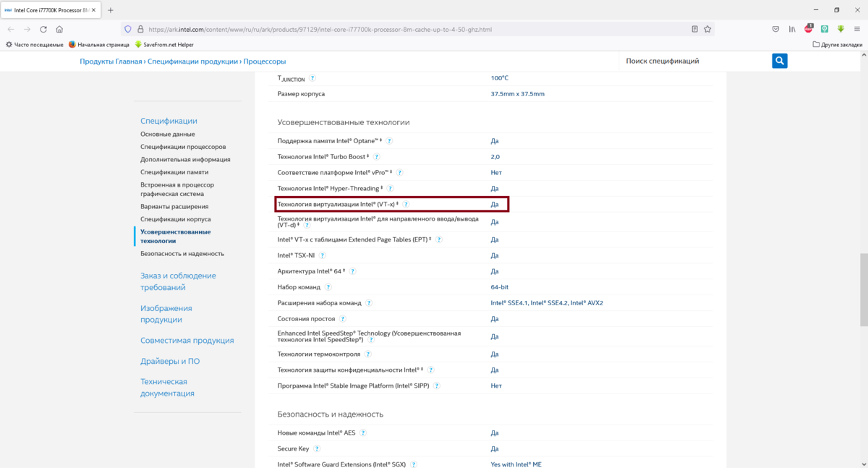The width and height of the screenshot is (868, 468).
Task: Jump to Спецификации корпуса section
Action: [176, 219]
